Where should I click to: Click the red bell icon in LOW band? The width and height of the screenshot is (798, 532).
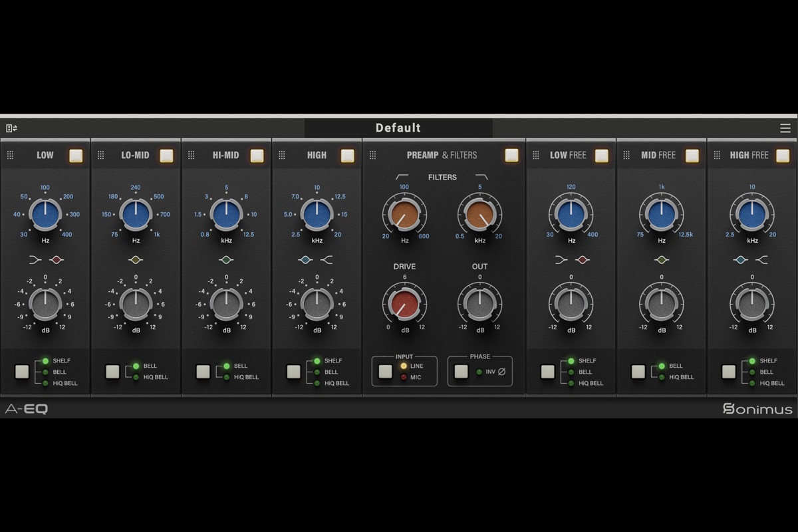tap(57, 260)
